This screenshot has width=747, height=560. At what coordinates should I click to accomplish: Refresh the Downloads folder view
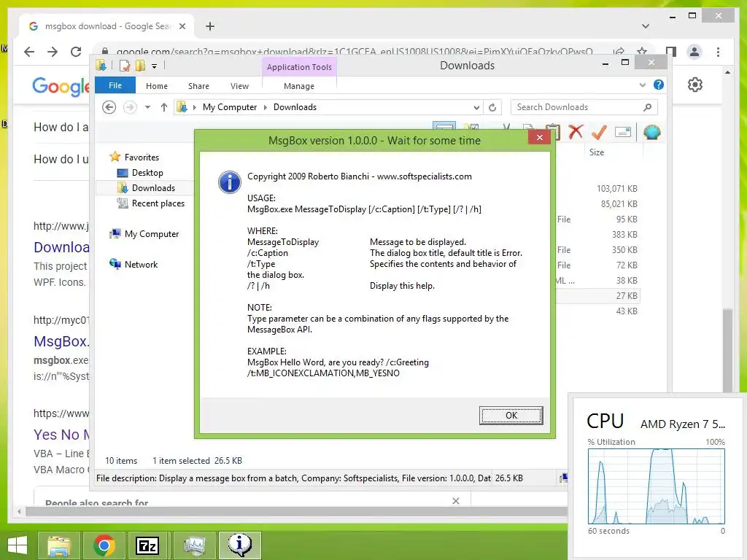point(492,108)
